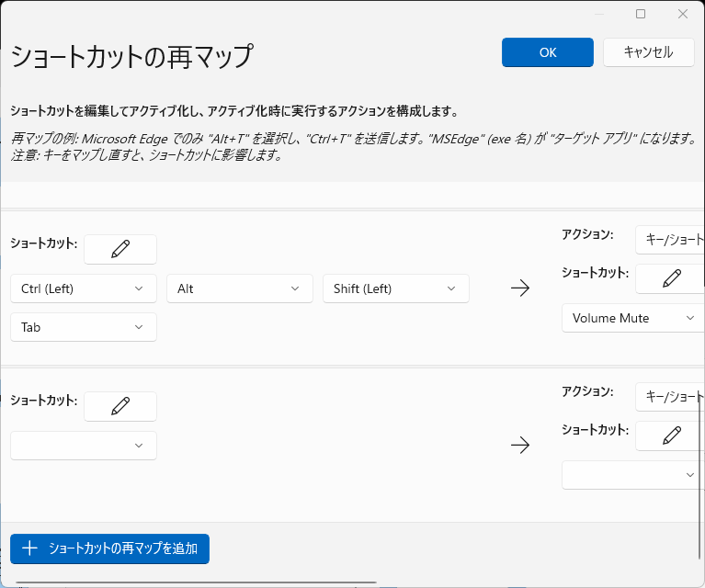705x588 pixels.
Task: Close the ショートカットの再マップ window
Action: click(683, 14)
